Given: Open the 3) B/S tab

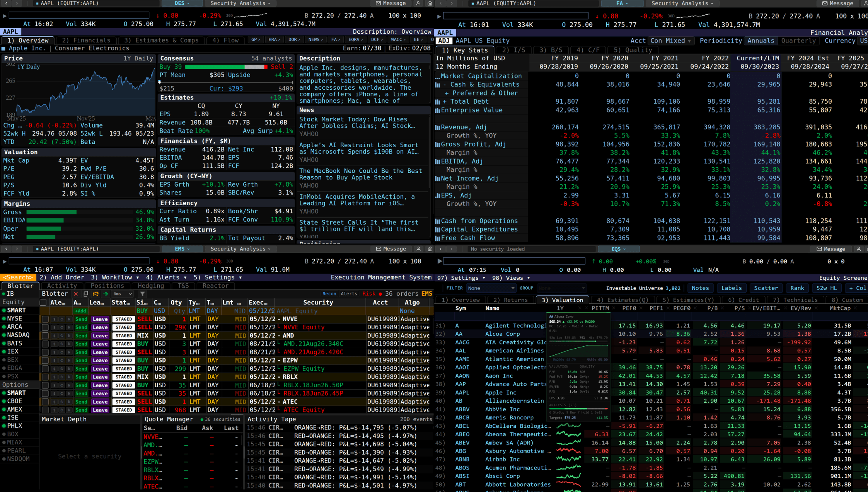Looking at the screenshot, I should [551, 50].
